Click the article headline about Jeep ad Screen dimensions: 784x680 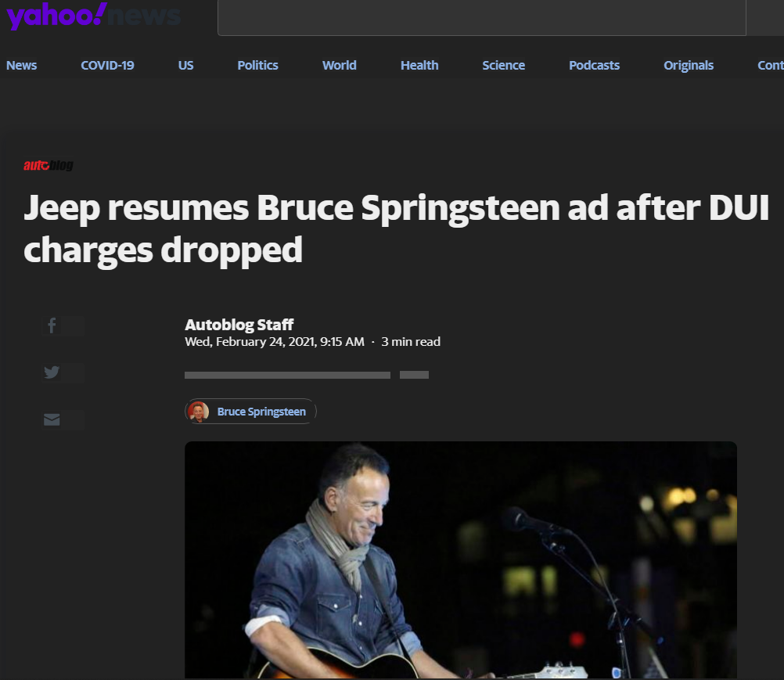(396, 229)
